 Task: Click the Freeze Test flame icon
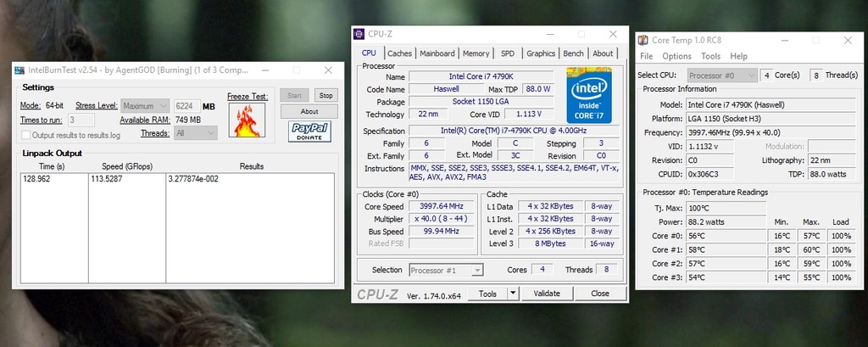click(x=247, y=120)
